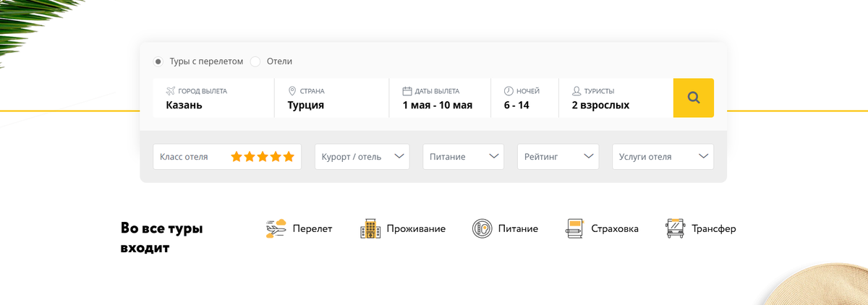868x305 pixels.
Task: Open departure dates '1 мая - 10 мая'
Action: [441, 98]
